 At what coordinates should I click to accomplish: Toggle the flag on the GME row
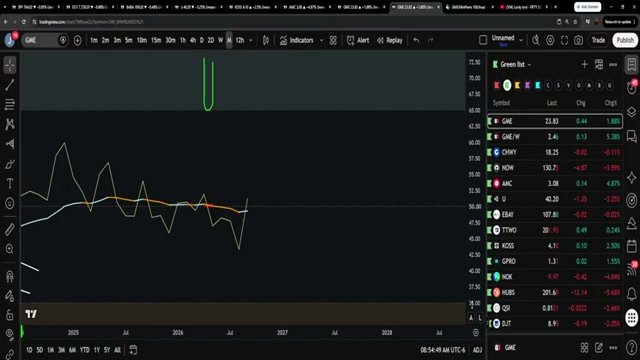[489, 121]
